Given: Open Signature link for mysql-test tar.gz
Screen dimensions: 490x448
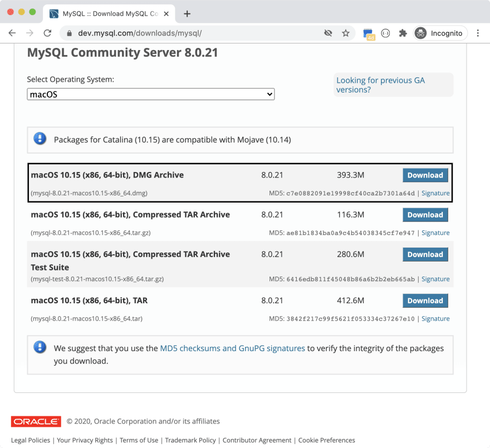Looking at the screenshot, I should coord(435,279).
